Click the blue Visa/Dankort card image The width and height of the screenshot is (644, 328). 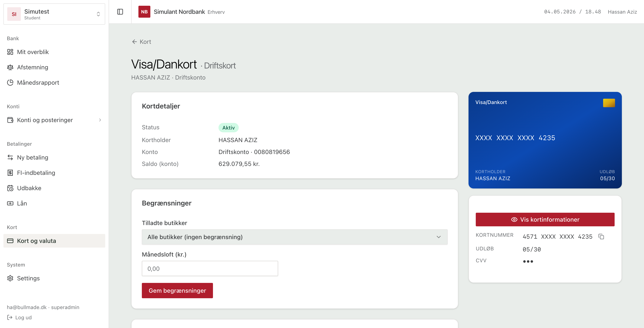545,140
